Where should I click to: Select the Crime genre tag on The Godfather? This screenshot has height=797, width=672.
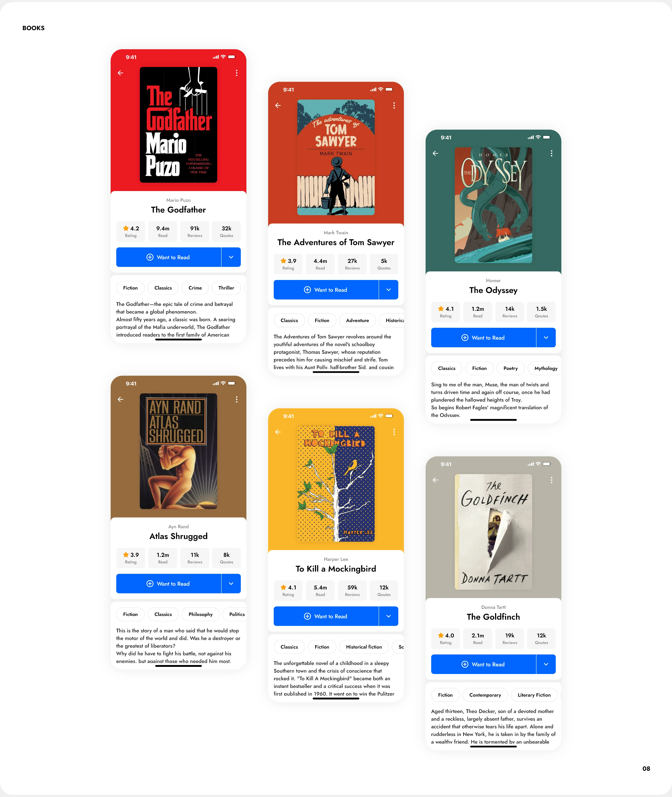pos(195,288)
